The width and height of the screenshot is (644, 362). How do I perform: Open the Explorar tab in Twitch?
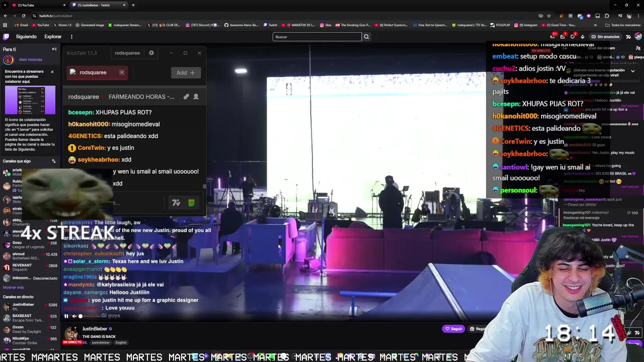tap(53, 37)
